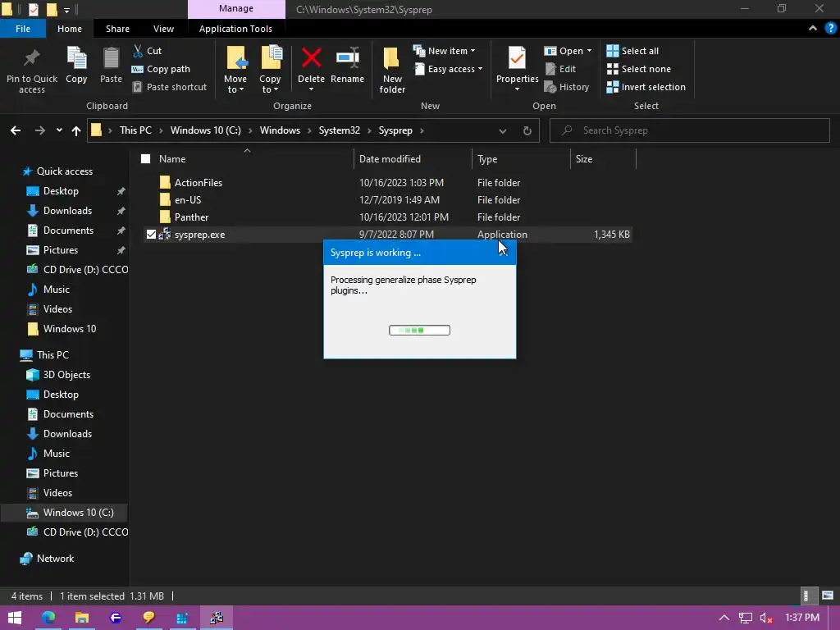Click the Rename ribbon icon
The width and height of the screenshot is (840, 630).
coord(347,58)
